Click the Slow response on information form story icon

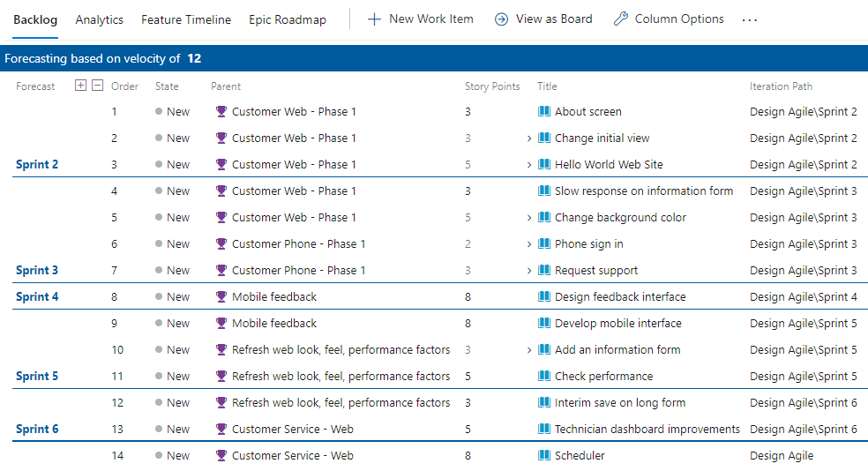coord(544,191)
